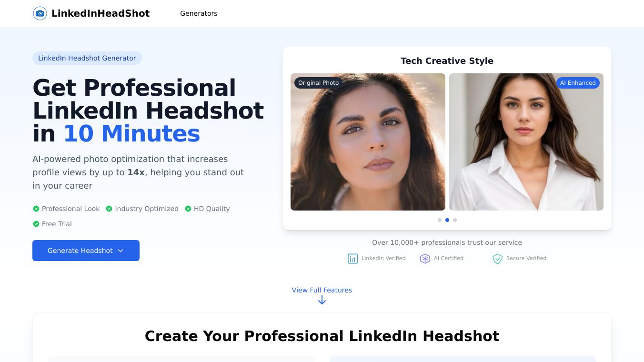
Task: Select the LinkedIn Headshot Generator pill
Action: (87, 58)
